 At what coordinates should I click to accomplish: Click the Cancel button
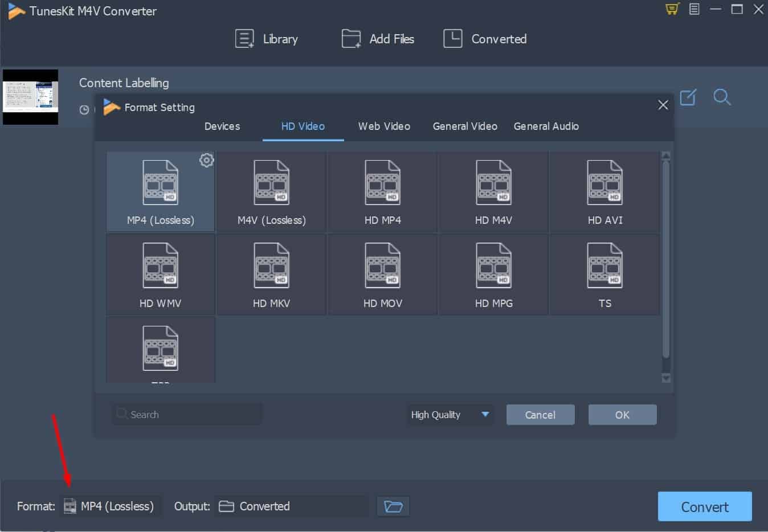(x=540, y=415)
